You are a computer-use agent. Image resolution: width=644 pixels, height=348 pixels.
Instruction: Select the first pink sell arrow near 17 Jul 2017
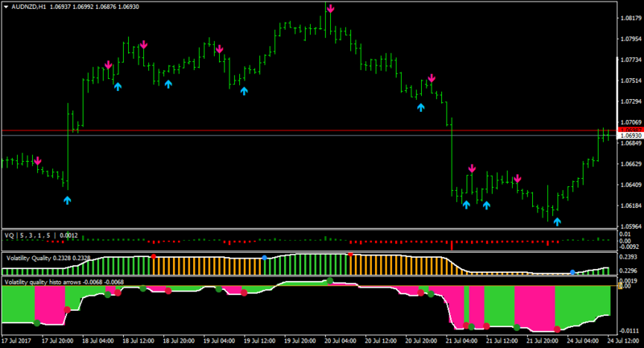coord(37,160)
